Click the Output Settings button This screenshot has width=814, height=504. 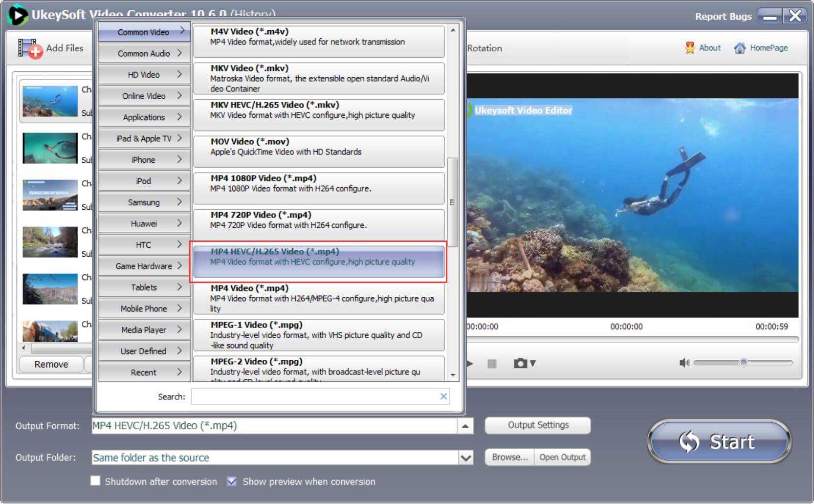[538, 425]
